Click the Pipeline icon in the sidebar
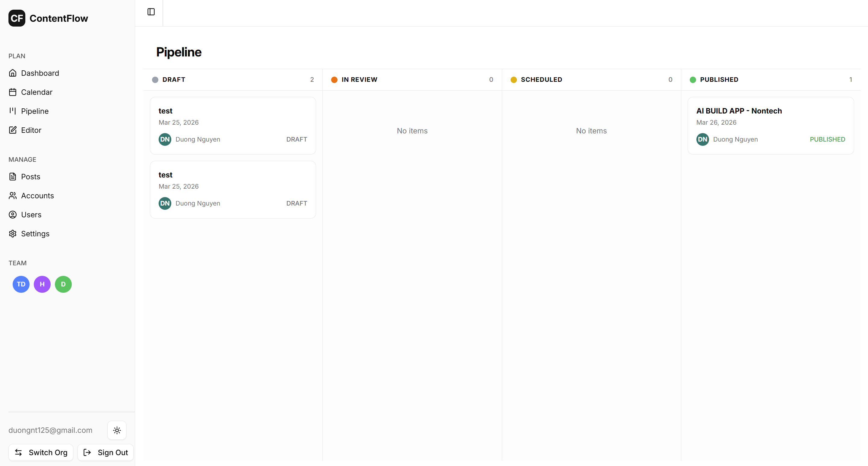Screen dimensions: 868x466 pyautogui.click(x=13, y=111)
